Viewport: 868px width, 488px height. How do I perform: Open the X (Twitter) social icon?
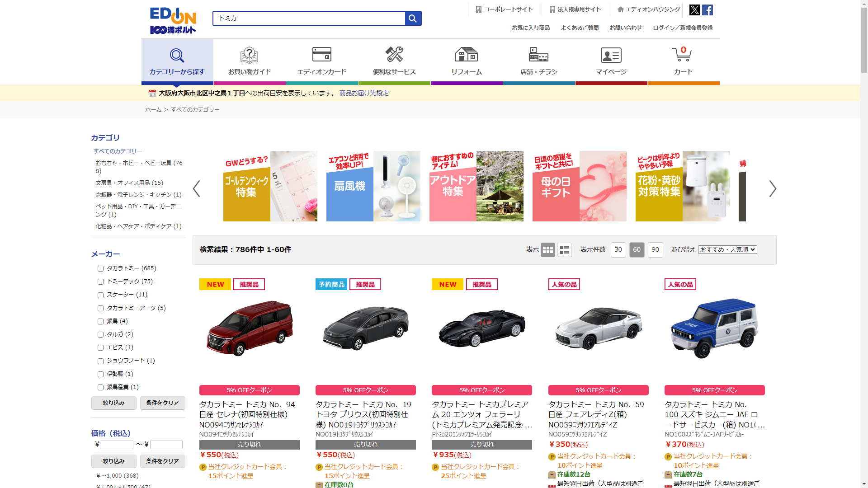click(x=694, y=10)
